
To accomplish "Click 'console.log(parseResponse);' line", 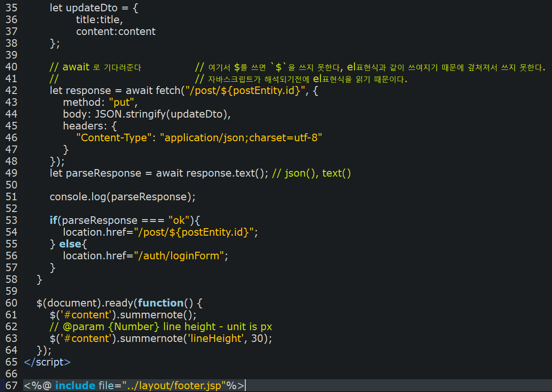I will click(x=122, y=196).
